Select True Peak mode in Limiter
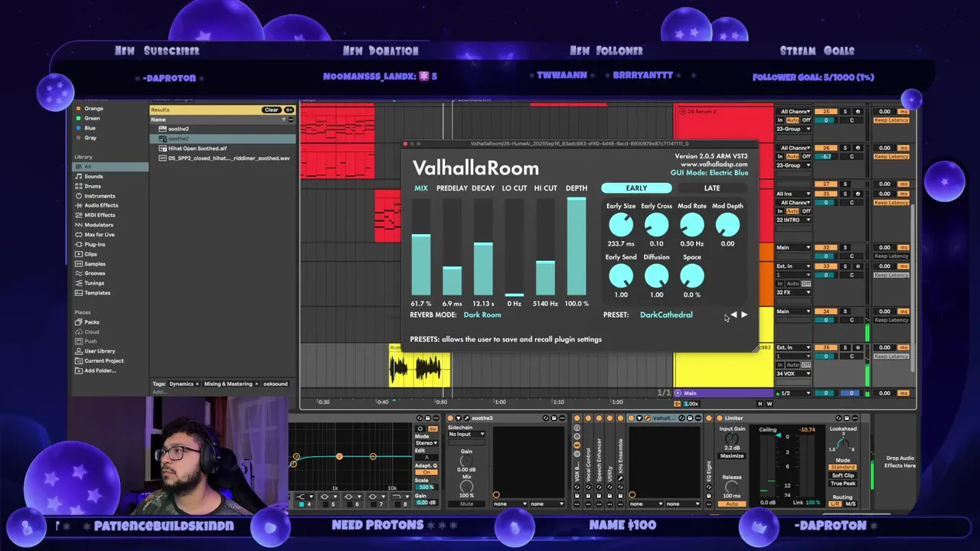 843,484
